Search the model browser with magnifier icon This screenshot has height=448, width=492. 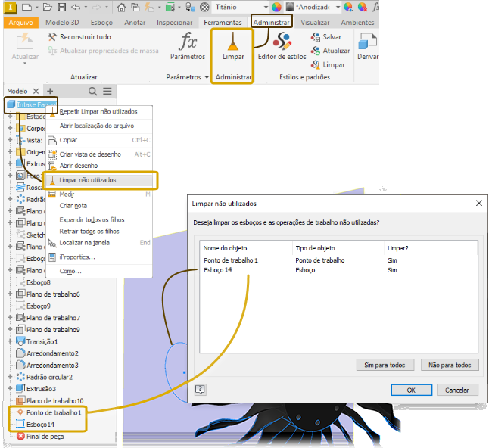(92, 92)
